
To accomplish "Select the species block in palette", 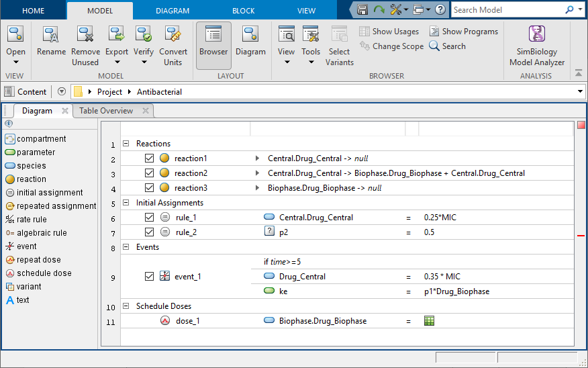I will (26, 166).
